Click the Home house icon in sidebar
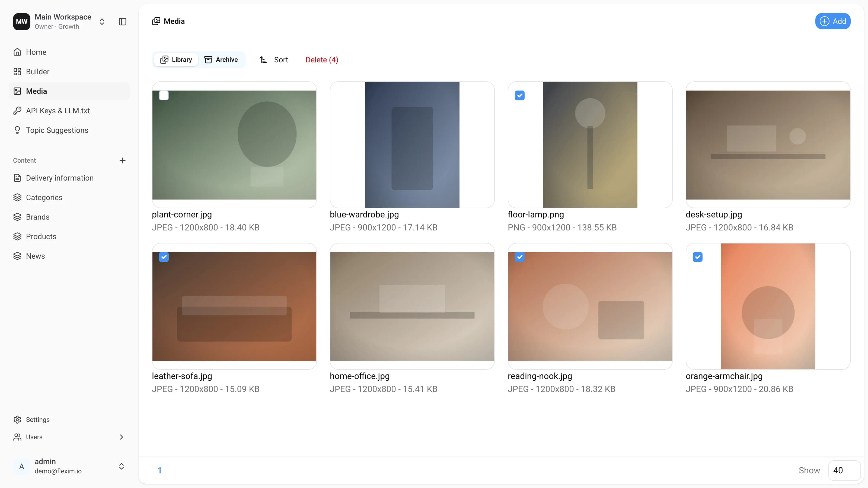Viewport: 868px width, 488px height. [x=17, y=52]
